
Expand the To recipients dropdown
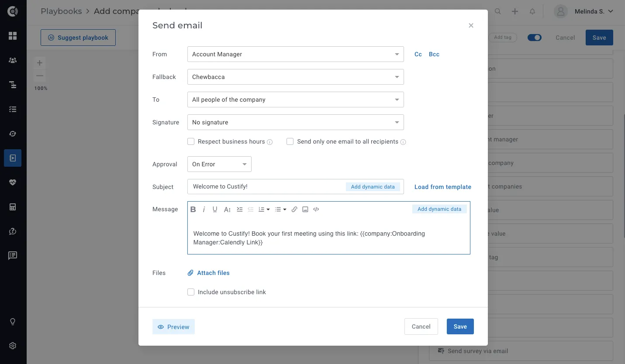tap(296, 100)
